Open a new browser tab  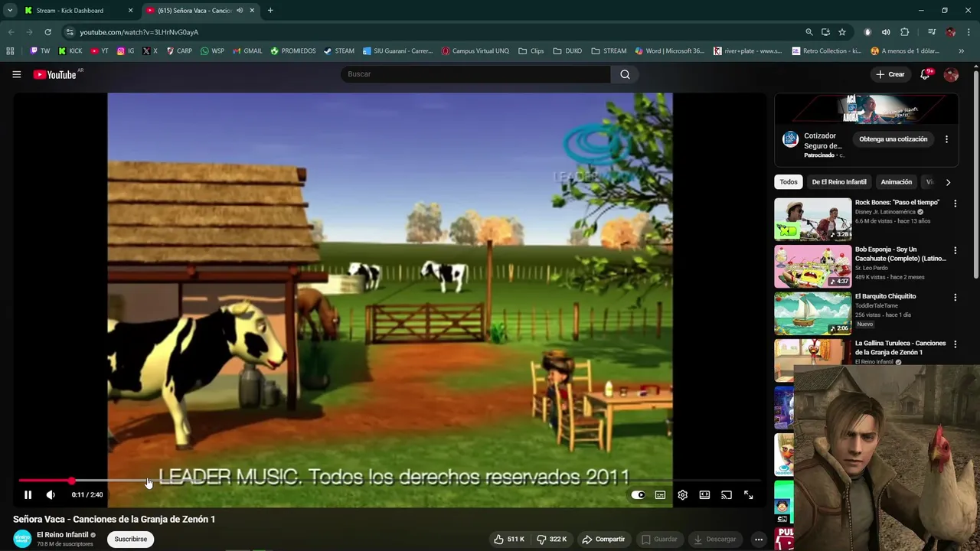270,11
